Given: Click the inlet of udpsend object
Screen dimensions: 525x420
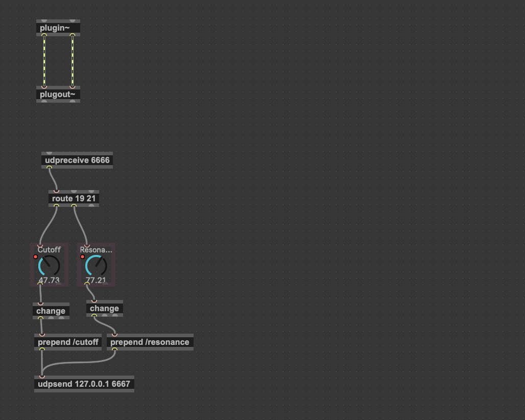Looking at the screenshot, I should pyautogui.click(x=42, y=377).
